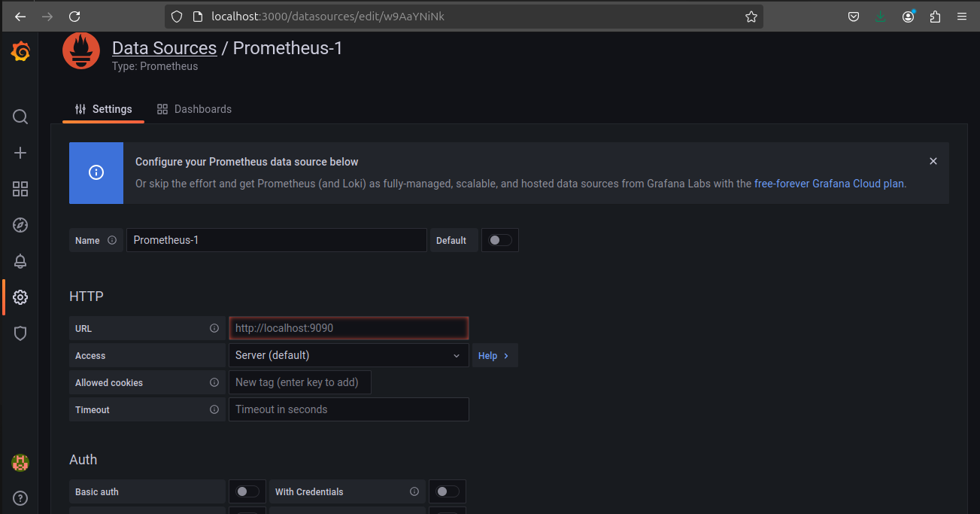
Task: Open the Firefox account icon
Action: (909, 17)
